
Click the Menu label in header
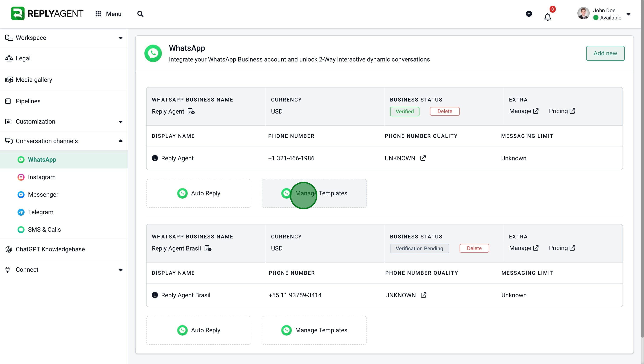(114, 14)
